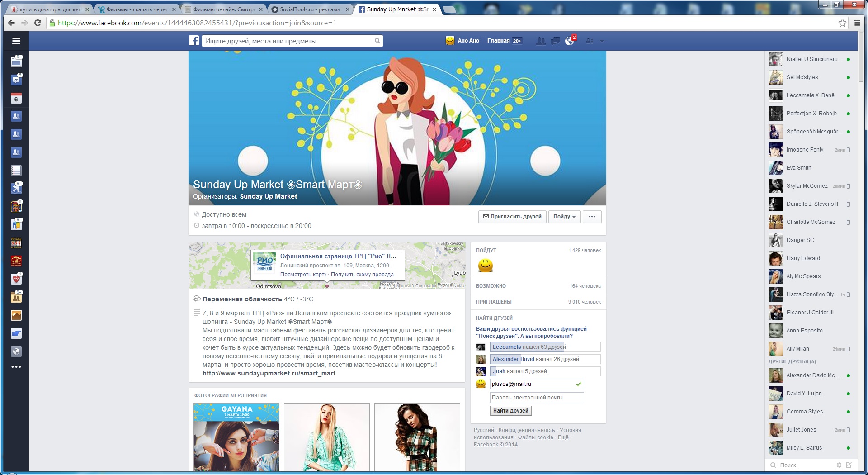Show more sidebar items via three dots
Screen dimensions: 868x475
[16, 367]
